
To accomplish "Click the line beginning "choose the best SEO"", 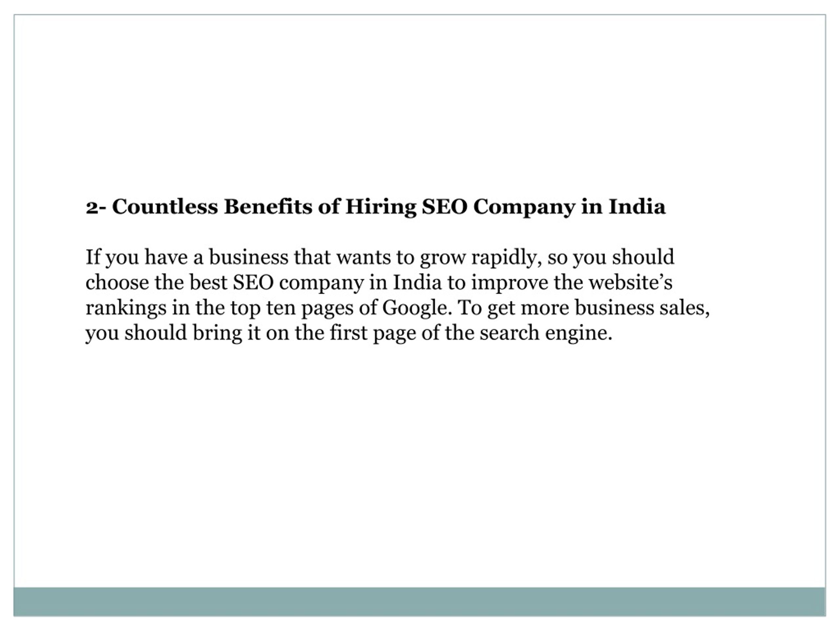I will point(379,283).
